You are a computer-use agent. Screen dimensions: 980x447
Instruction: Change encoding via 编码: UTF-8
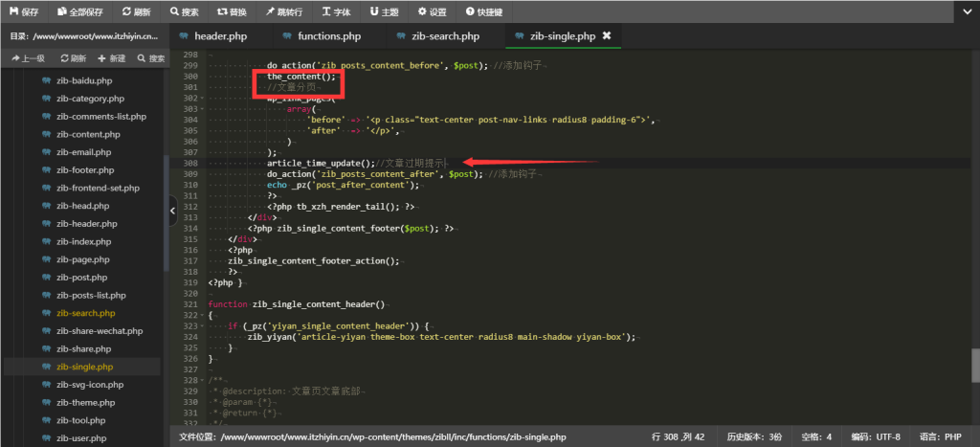875,437
